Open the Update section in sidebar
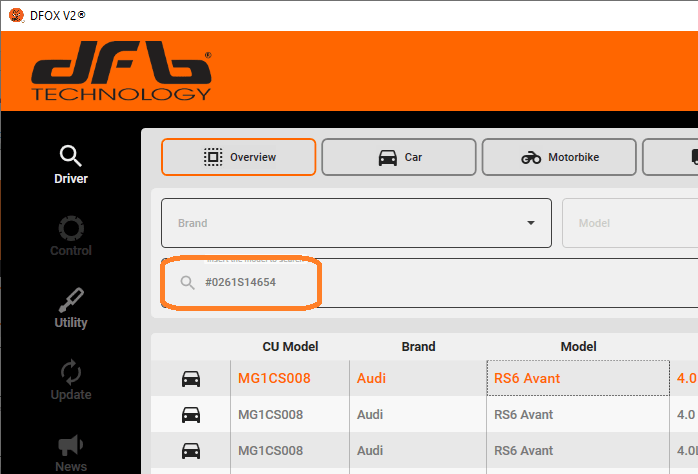 point(70,381)
